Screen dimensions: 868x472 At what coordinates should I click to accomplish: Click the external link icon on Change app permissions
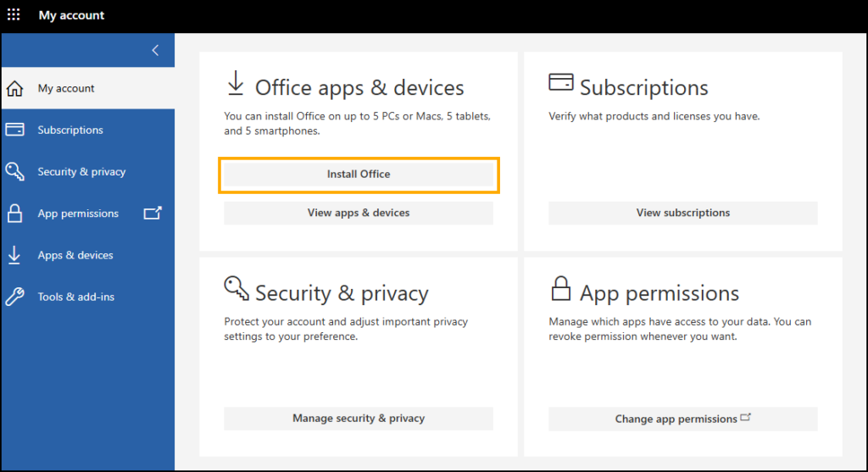pos(746,417)
